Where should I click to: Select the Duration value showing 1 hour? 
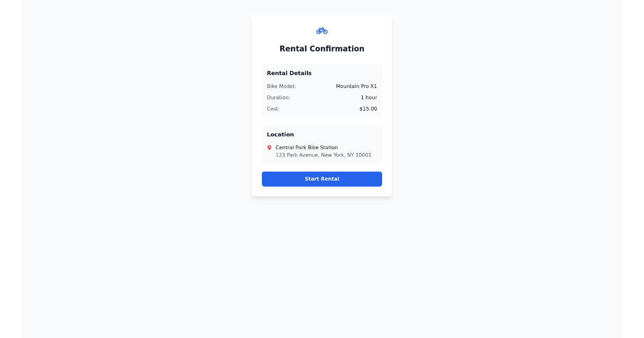[369, 97]
